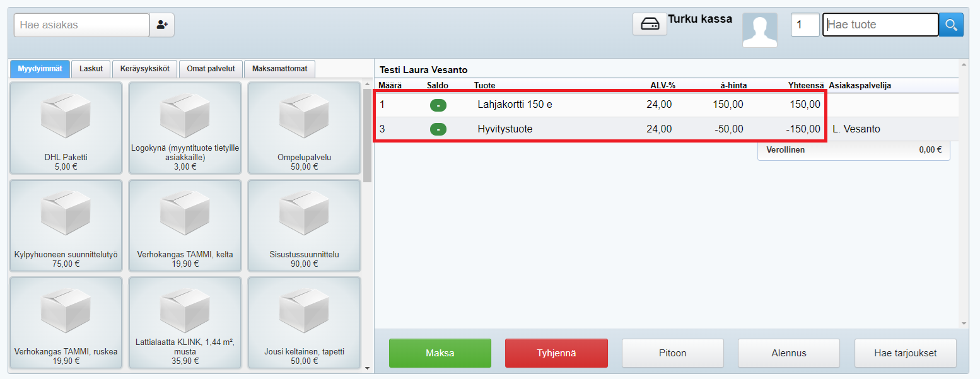Select the DHL Paketti product tile

66,128
